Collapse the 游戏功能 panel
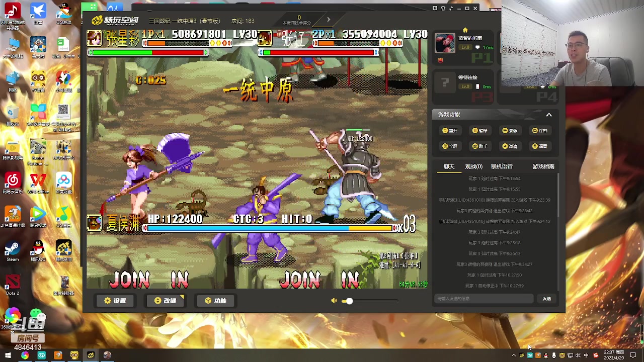644x362 pixels. pyautogui.click(x=549, y=115)
